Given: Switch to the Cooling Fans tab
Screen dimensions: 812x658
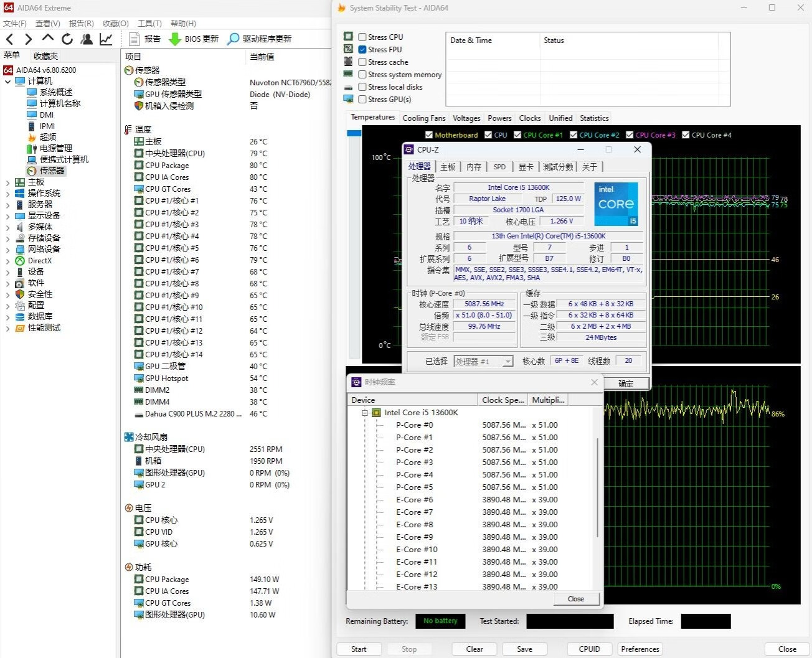Looking at the screenshot, I should pyautogui.click(x=423, y=118).
